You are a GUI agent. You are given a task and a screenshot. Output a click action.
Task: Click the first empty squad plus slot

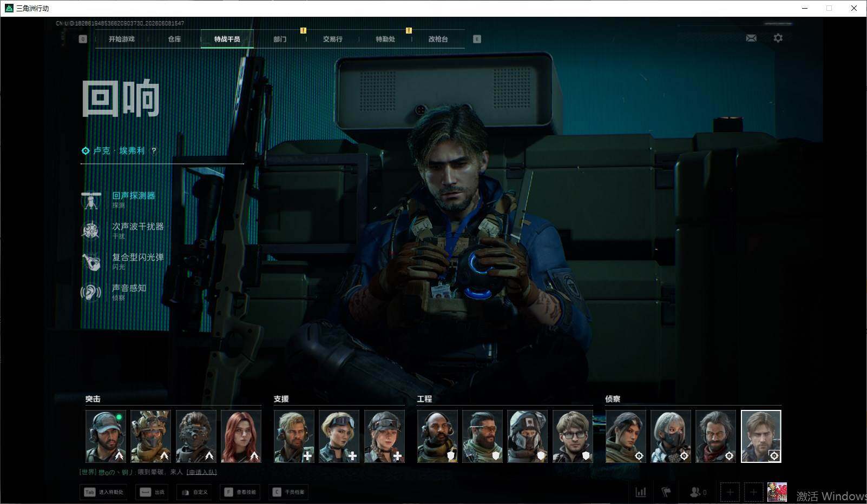(730, 492)
